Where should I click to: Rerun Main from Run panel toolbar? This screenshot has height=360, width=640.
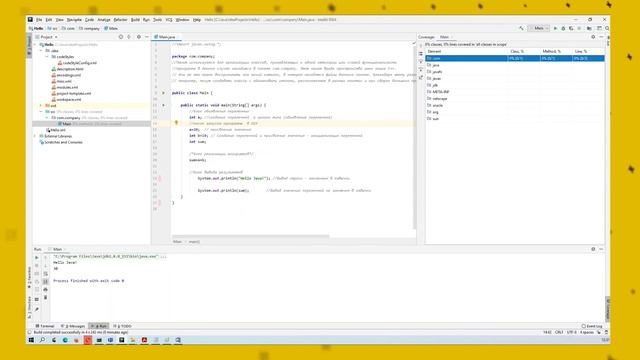click(37, 258)
